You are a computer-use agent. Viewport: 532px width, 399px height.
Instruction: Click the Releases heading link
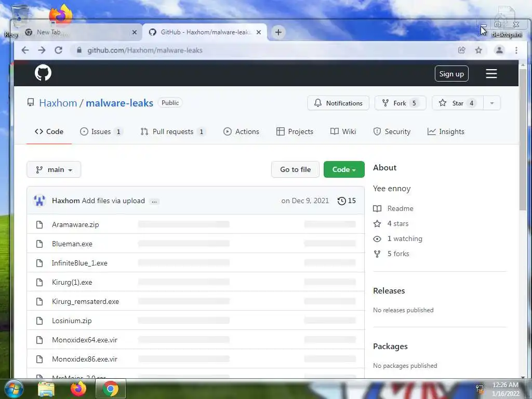(389, 291)
